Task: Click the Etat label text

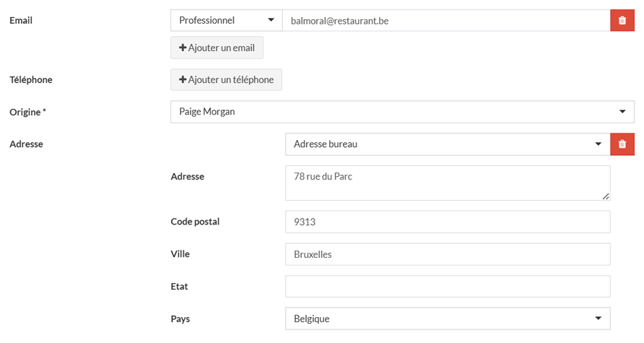Action: coord(179,287)
